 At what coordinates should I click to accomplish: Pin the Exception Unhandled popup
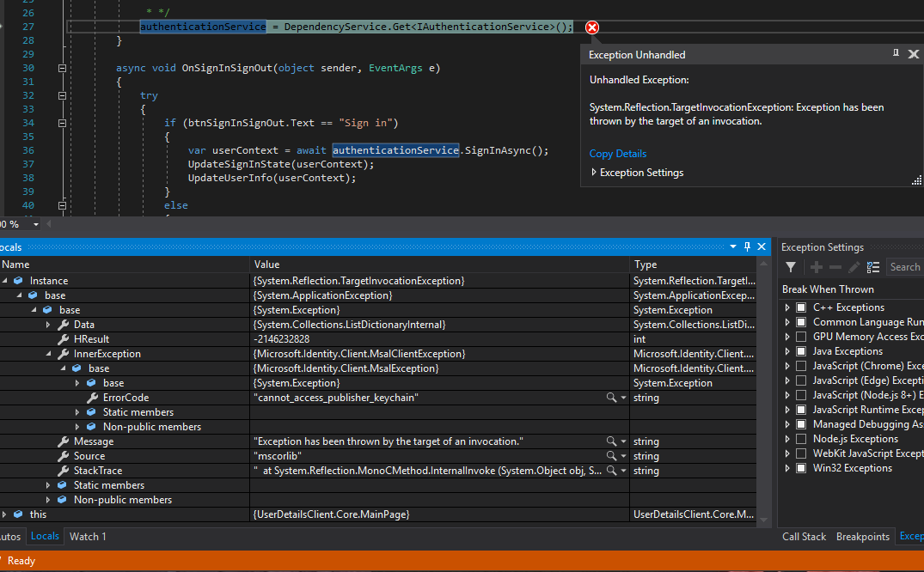(x=896, y=53)
